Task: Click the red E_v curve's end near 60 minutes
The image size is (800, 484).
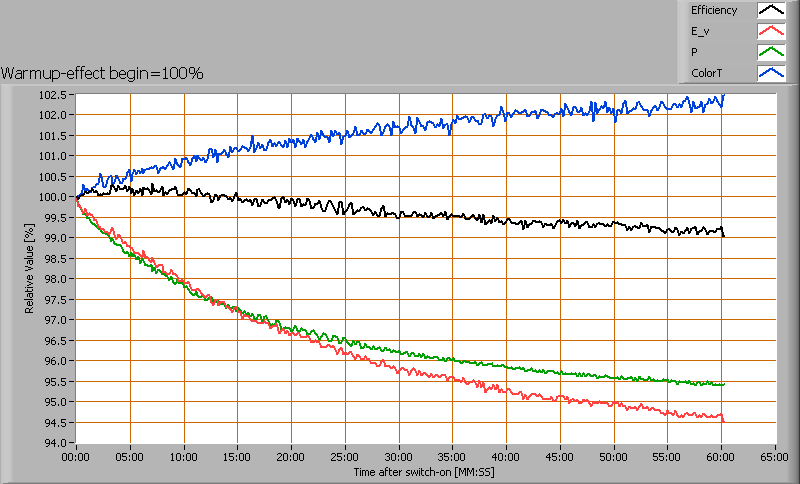Action: click(722, 418)
